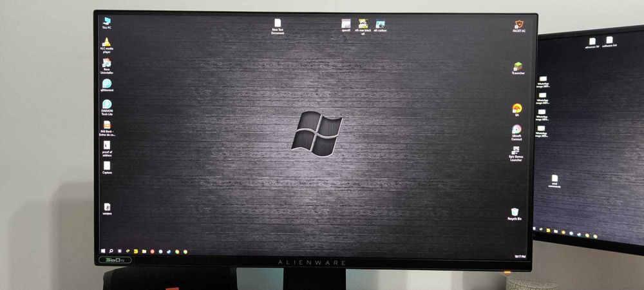Click the 10:17 PM taskbar clock
Viewport: 644px width, 290px height.
pyautogui.click(x=520, y=256)
